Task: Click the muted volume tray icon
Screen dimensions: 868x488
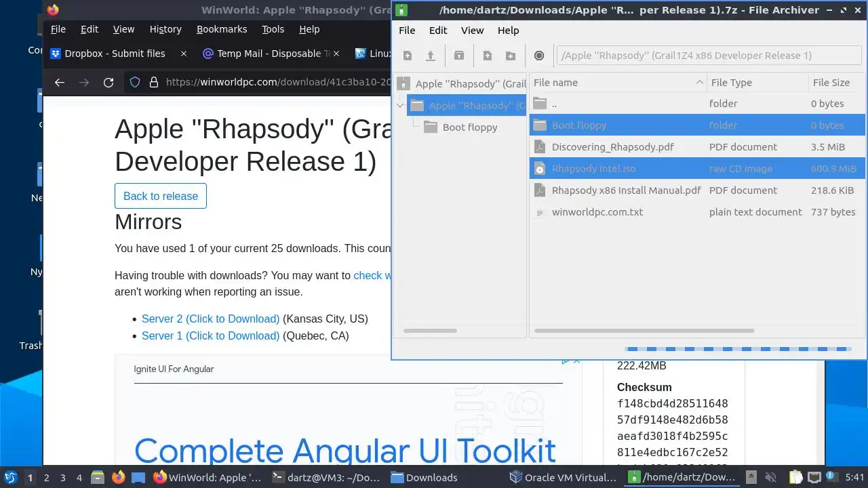Action: pyautogui.click(x=770, y=477)
